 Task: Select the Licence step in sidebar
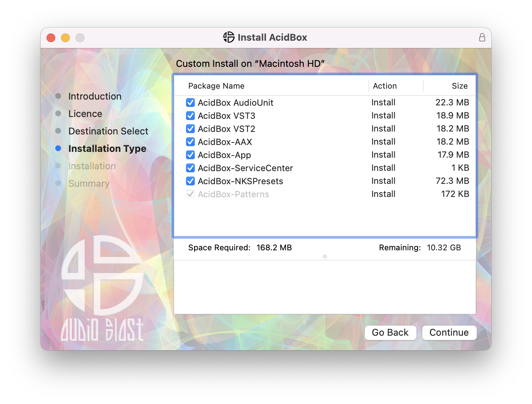85,114
